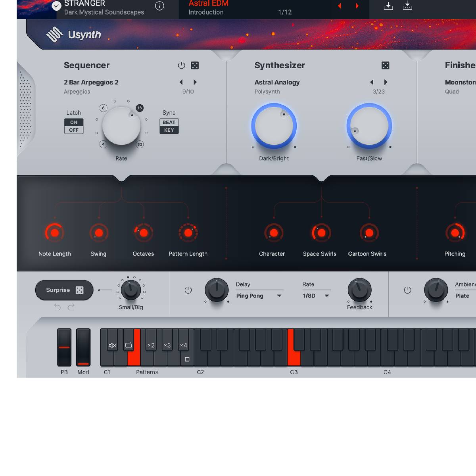This screenshot has width=476, height=476.
Task: Randomize the Synthesizer with dice icon
Action: pos(385,65)
